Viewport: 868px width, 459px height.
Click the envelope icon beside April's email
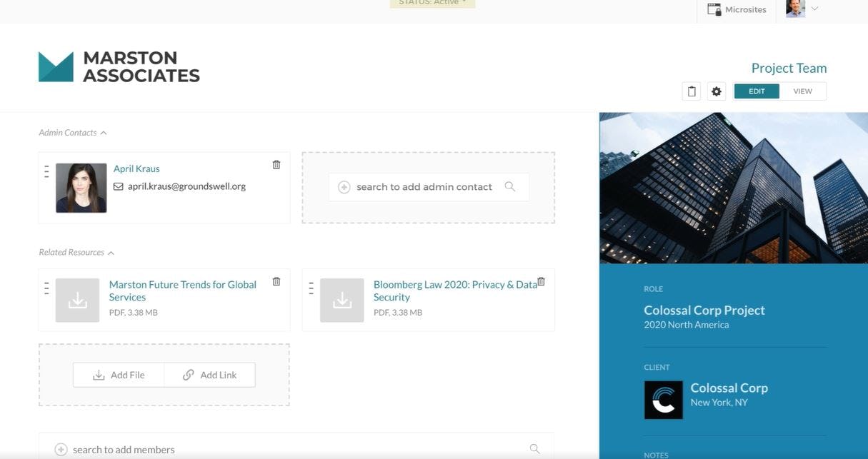click(x=117, y=185)
